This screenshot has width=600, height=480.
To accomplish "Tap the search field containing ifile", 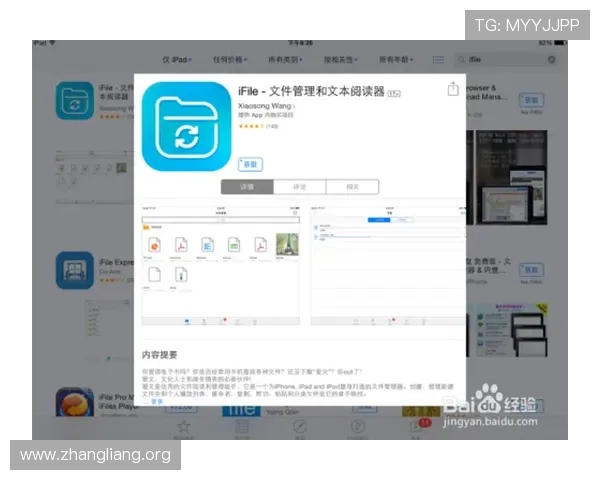I will click(506, 60).
